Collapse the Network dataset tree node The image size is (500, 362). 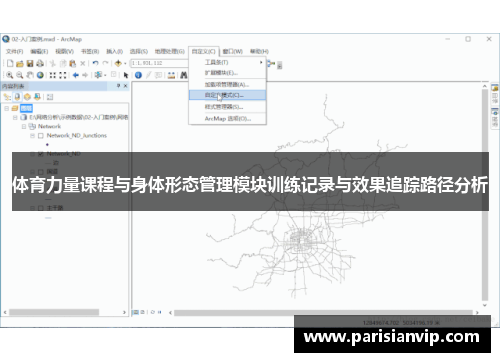(x=24, y=127)
